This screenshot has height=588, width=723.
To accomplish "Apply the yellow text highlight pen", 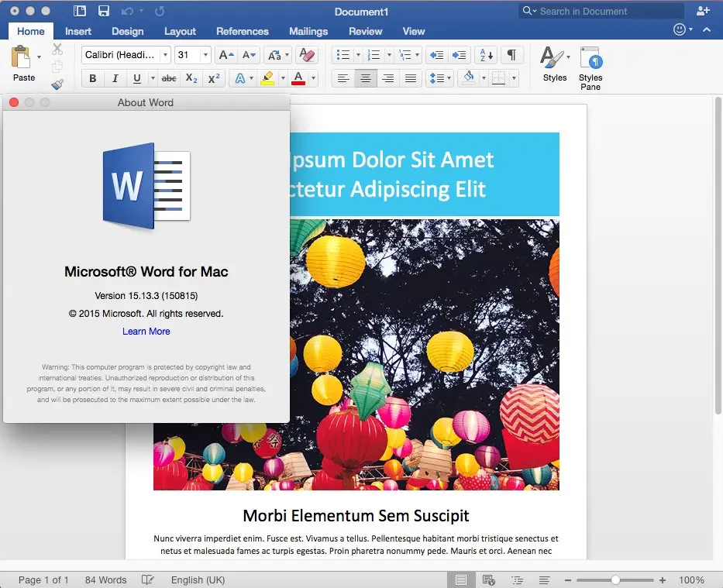I will point(267,79).
